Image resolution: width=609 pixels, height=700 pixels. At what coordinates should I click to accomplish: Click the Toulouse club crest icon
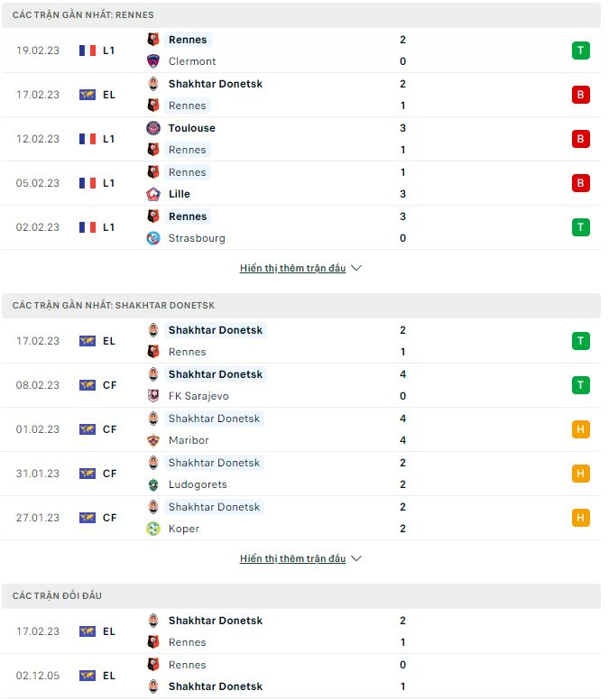[x=153, y=128]
